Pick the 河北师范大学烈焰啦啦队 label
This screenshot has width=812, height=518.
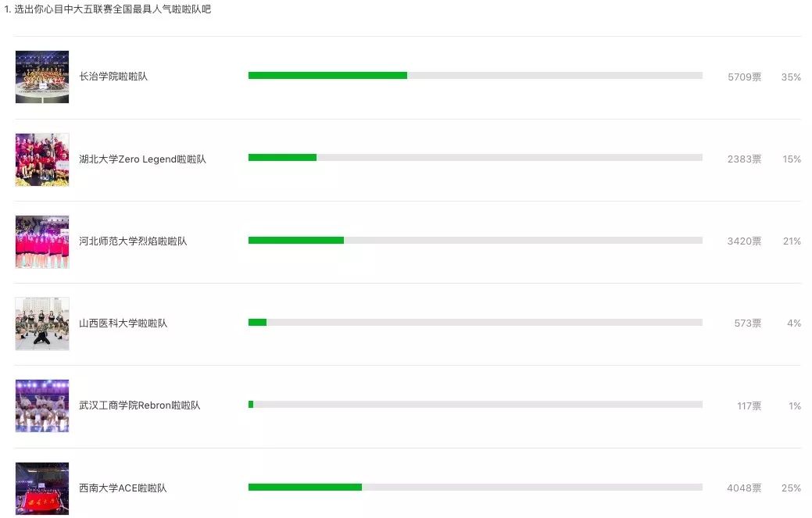133,241
